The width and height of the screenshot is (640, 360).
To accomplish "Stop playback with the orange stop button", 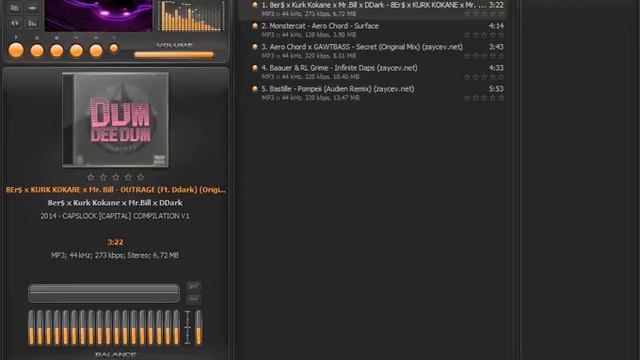I will click(57, 51).
